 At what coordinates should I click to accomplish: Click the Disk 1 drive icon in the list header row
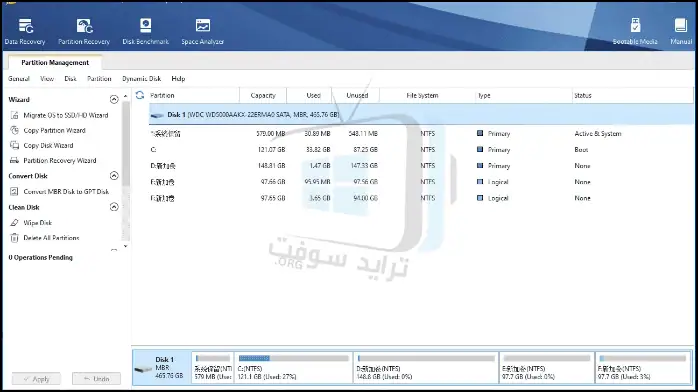click(157, 115)
